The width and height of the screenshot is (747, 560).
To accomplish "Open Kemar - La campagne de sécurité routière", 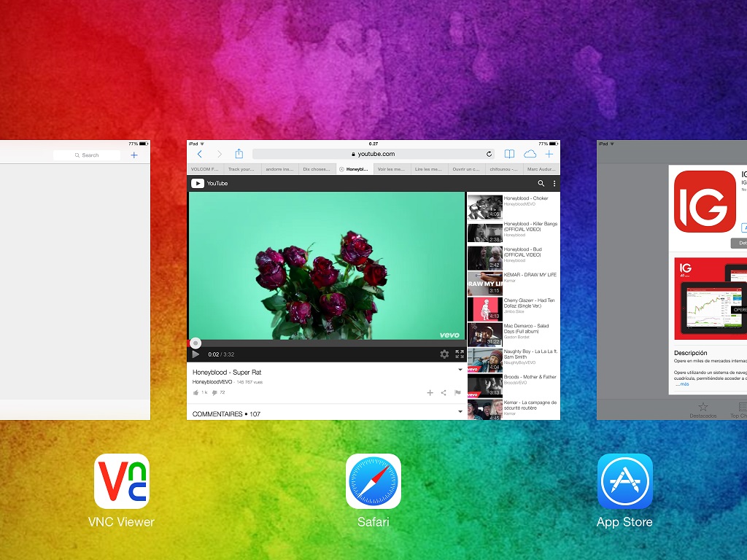I will tap(513, 410).
